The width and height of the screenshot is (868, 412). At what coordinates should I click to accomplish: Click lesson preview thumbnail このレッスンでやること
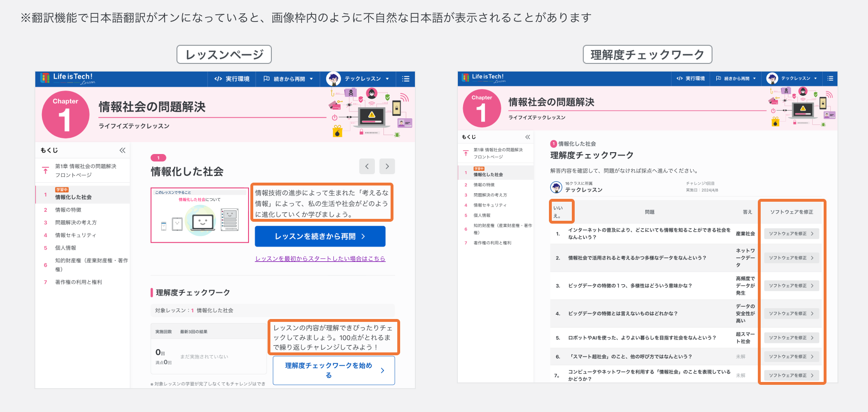click(x=200, y=215)
